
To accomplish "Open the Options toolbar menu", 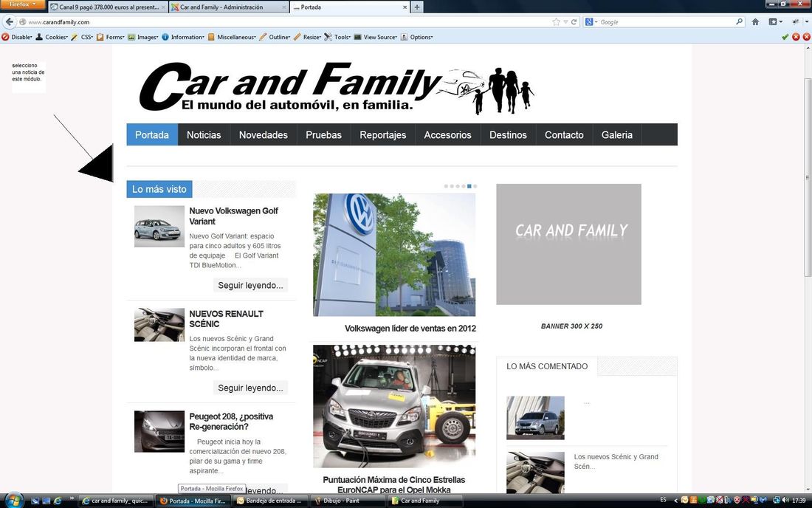I will (x=417, y=37).
